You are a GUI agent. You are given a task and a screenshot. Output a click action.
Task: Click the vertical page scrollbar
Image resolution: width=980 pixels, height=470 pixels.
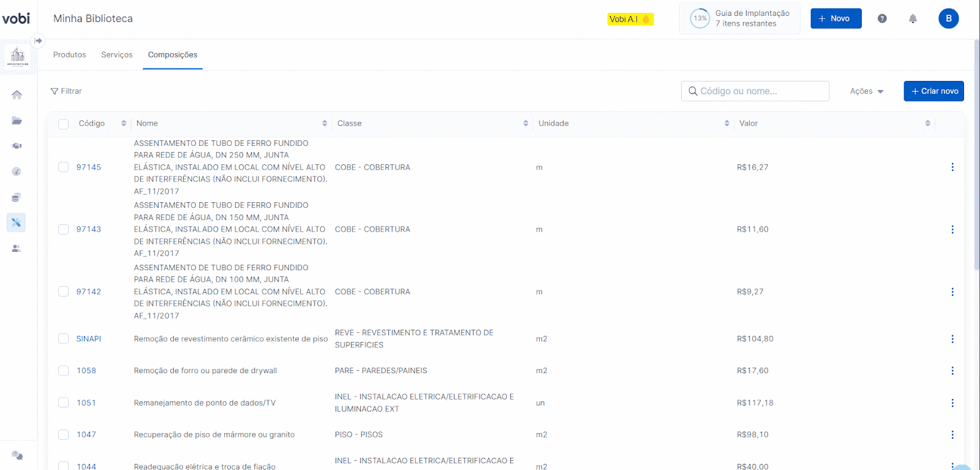point(976,154)
